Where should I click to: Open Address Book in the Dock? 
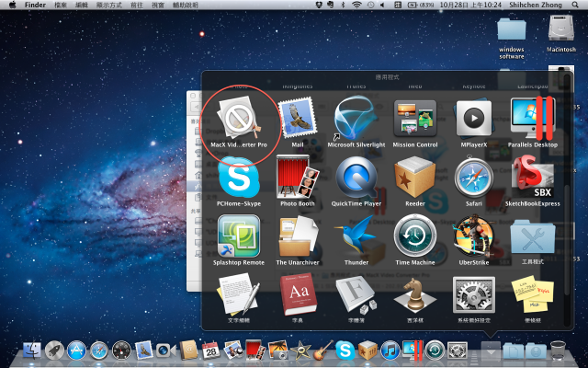point(188,351)
